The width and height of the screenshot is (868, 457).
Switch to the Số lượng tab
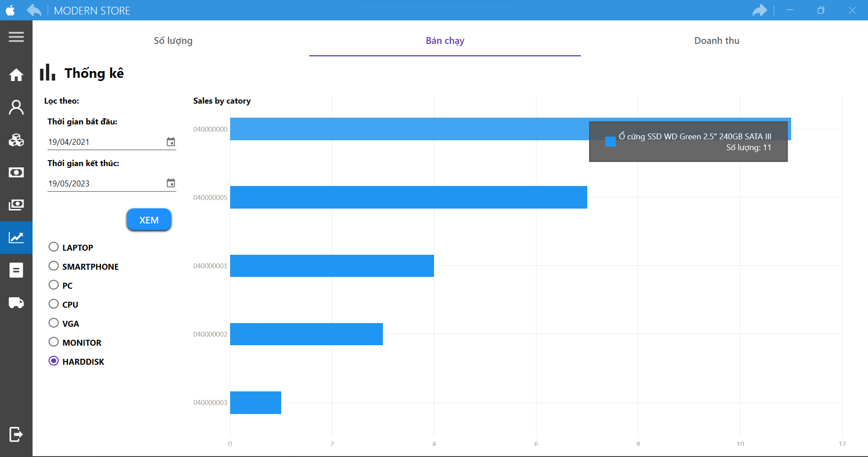click(x=173, y=41)
